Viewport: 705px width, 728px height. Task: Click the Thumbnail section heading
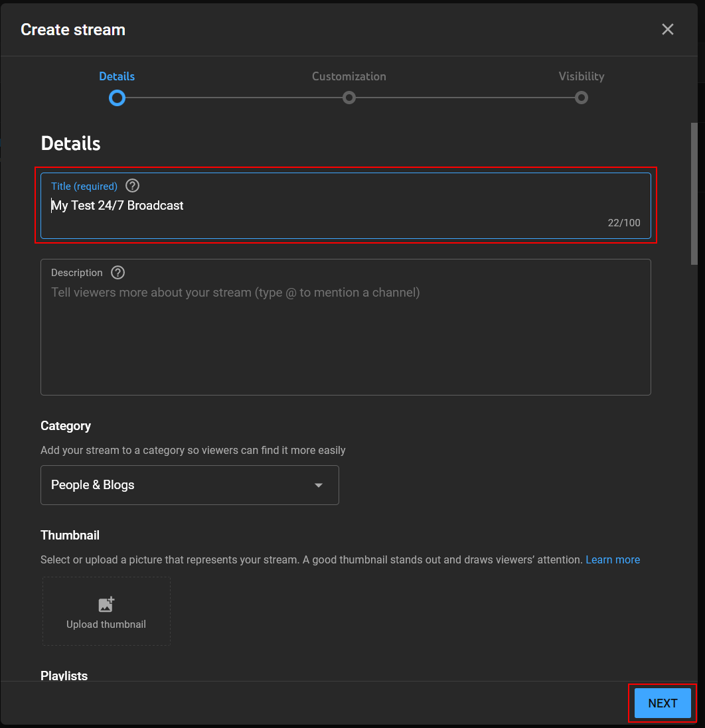point(70,536)
